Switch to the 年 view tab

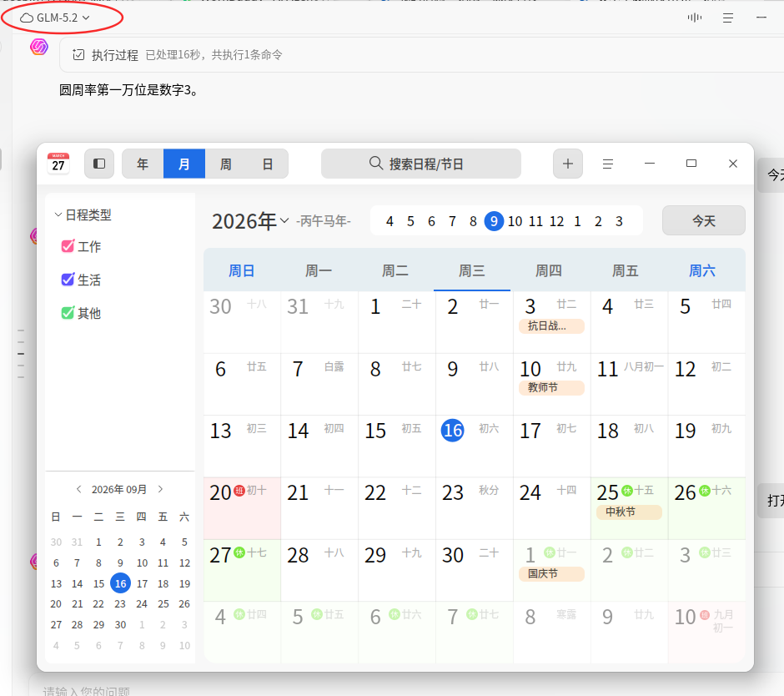[143, 164]
